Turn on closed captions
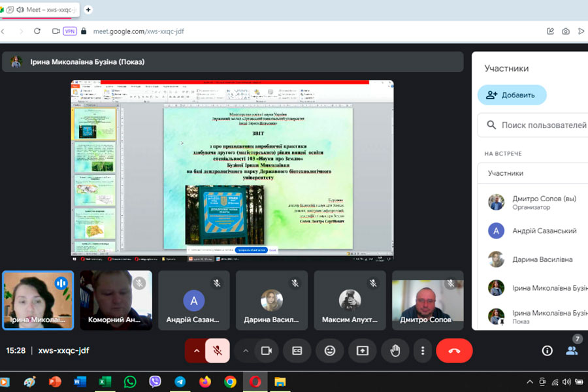588x392 pixels. point(297,351)
